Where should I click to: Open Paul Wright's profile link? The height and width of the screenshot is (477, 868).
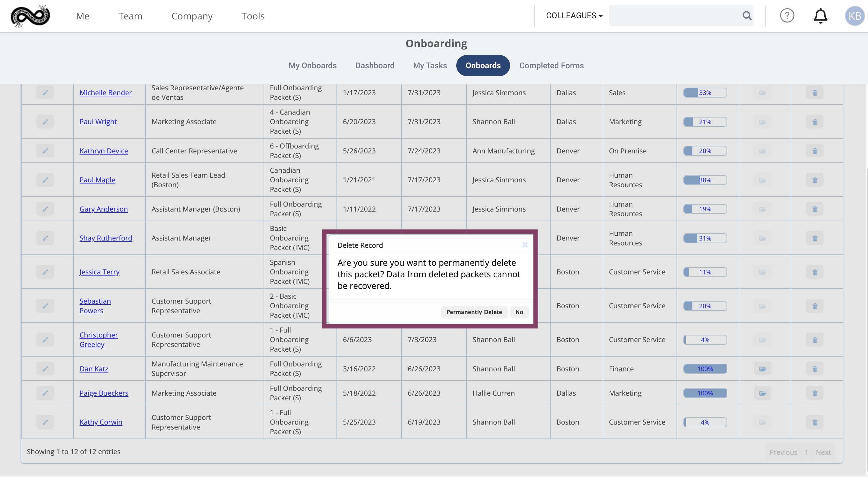[x=98, y=122]
